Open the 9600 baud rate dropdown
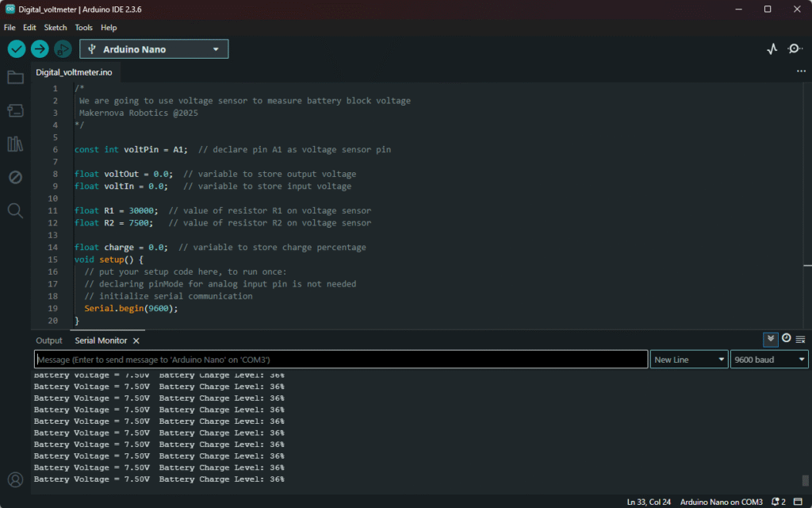The width and height of the screenshot is (812, 508). [768, 360]
